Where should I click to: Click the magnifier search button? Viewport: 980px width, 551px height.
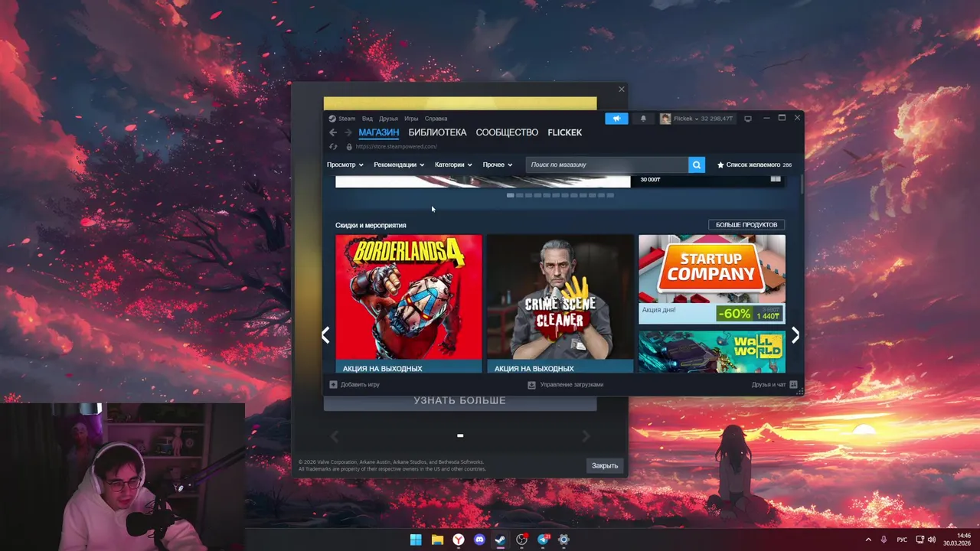point(697,165)
